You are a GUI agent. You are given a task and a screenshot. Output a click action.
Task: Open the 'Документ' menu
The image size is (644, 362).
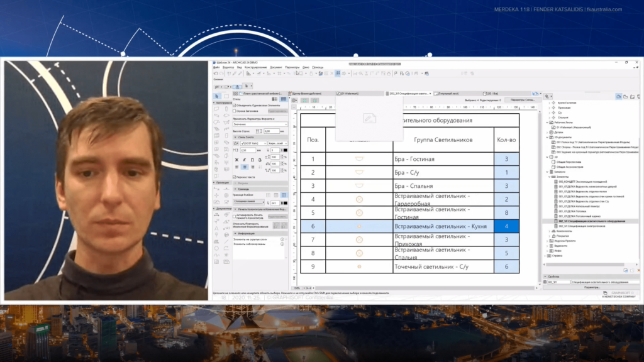pyautogui.click(x=275, y=67)
